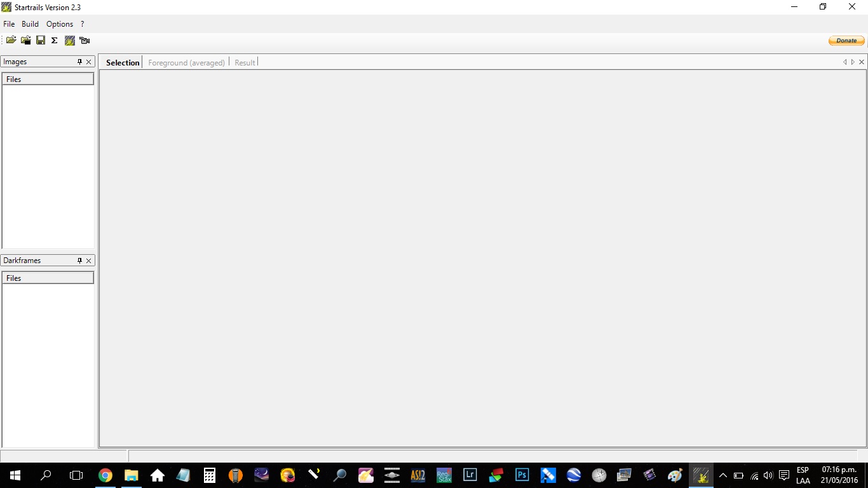Toggle the Darkframes panel pushpin

point(79,261)
